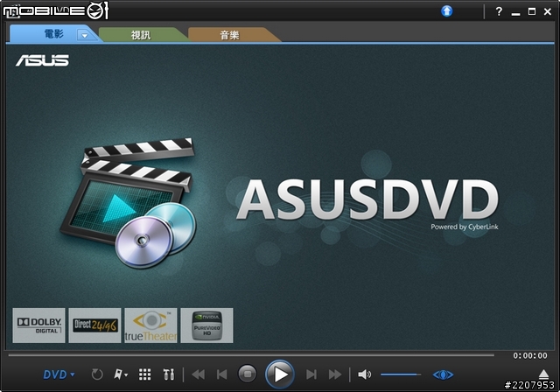Start playback with the Play button

pos(280,374)
